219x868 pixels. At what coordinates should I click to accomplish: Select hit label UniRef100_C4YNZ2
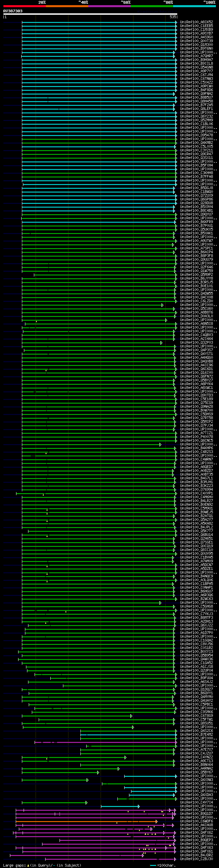tap(196, 757)
